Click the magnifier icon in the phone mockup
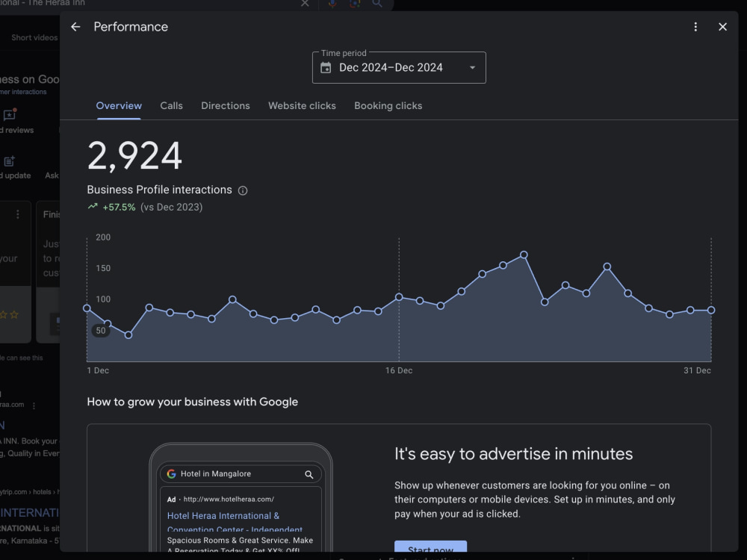Viewport: 747px width, 560px height. [309, 474]
